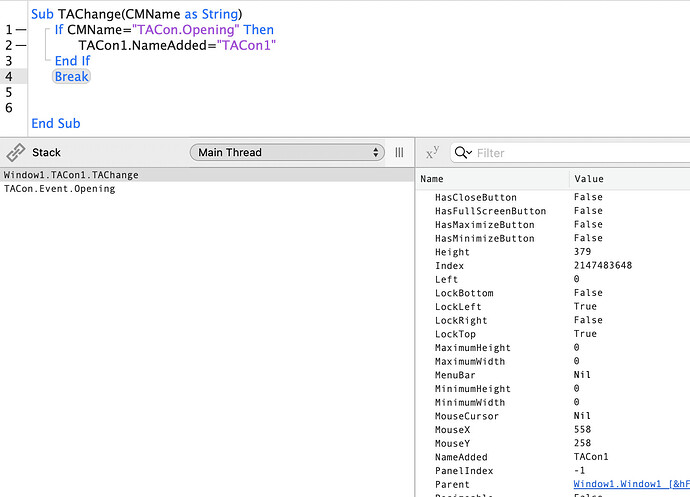This screenshot has width=690, height=497.
Task: Select the HasMinimizeButton variable row
Action: click(x=553, y=238)
